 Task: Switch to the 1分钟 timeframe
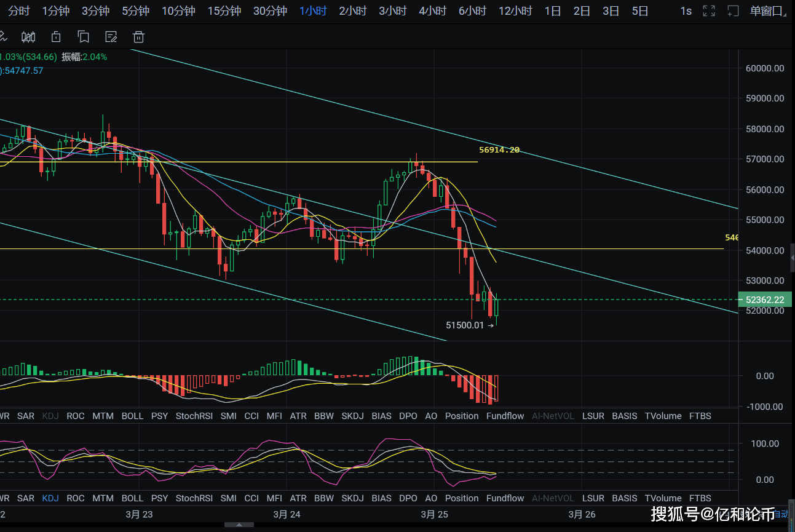(55, 11)
